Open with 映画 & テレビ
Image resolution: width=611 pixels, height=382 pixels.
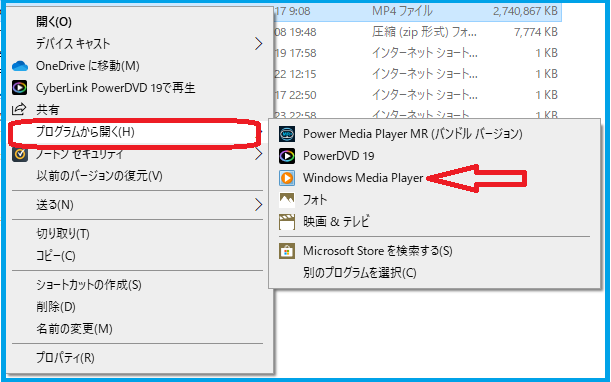(x=336, y=222)
